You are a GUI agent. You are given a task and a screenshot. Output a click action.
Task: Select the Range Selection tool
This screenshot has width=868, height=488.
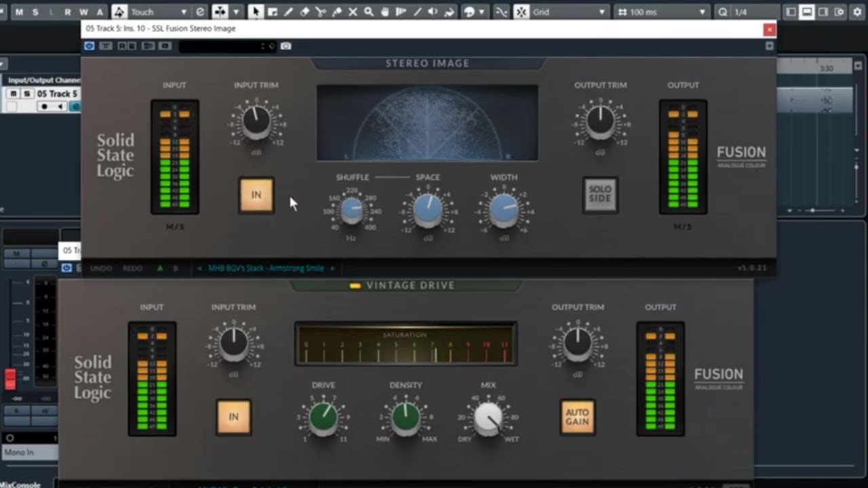(x=272, y=12)
